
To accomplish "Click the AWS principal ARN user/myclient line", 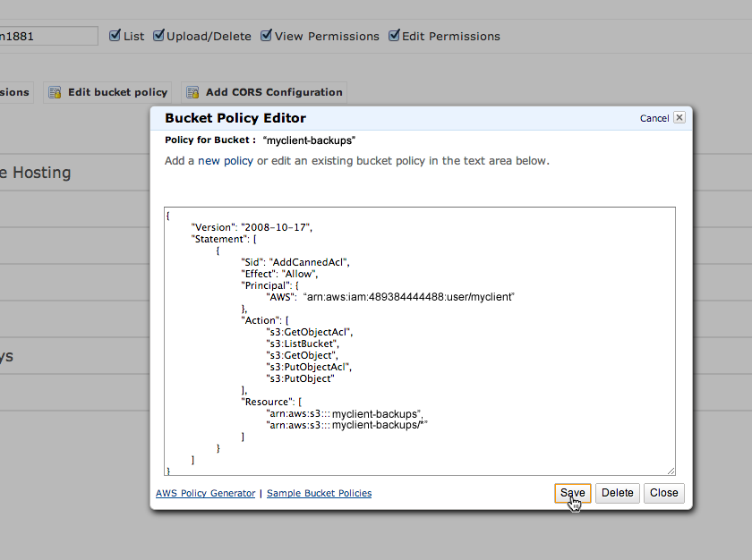I will tap(390, 297).
